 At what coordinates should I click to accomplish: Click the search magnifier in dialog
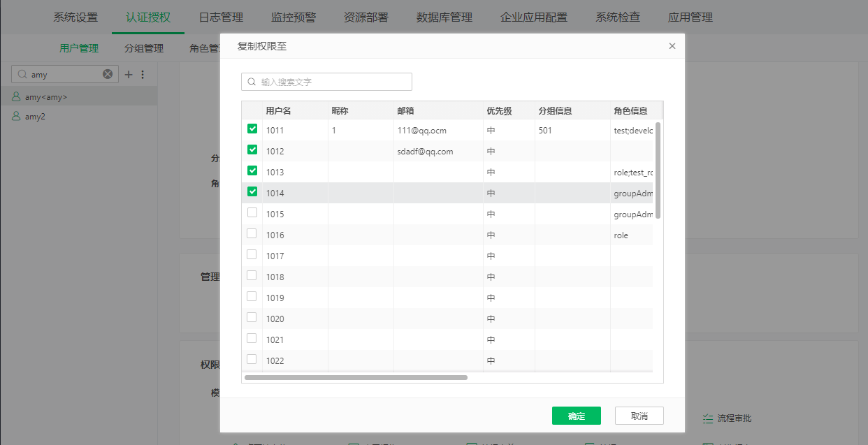point(252,82)
